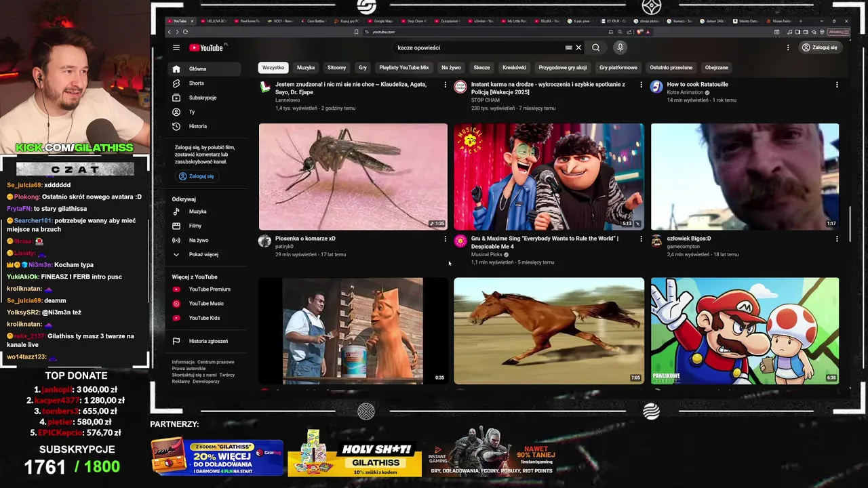Click the sidebar Zaloguj się button
The image size is (868, 488).
click(196, 176)
